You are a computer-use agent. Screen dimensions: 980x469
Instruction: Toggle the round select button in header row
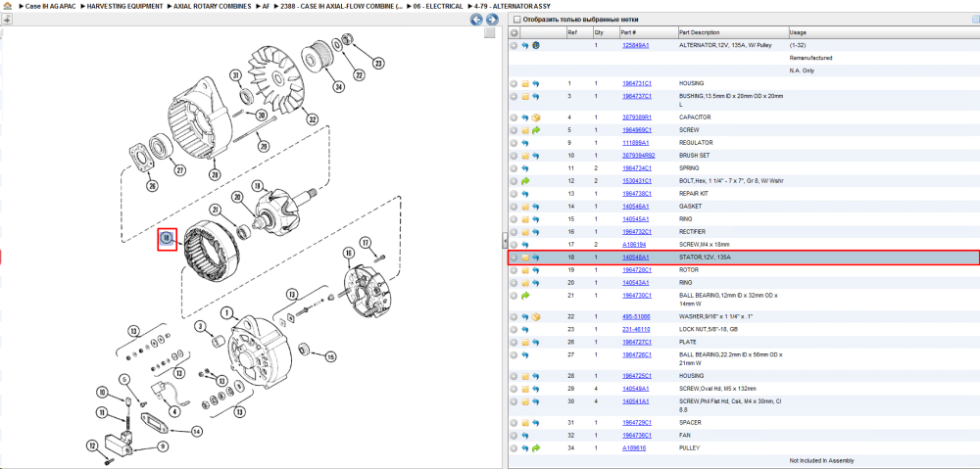point(514,32)
